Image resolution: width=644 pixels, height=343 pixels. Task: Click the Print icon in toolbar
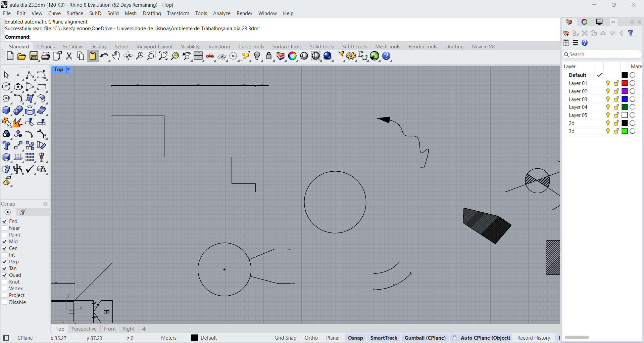pos(46,56)
